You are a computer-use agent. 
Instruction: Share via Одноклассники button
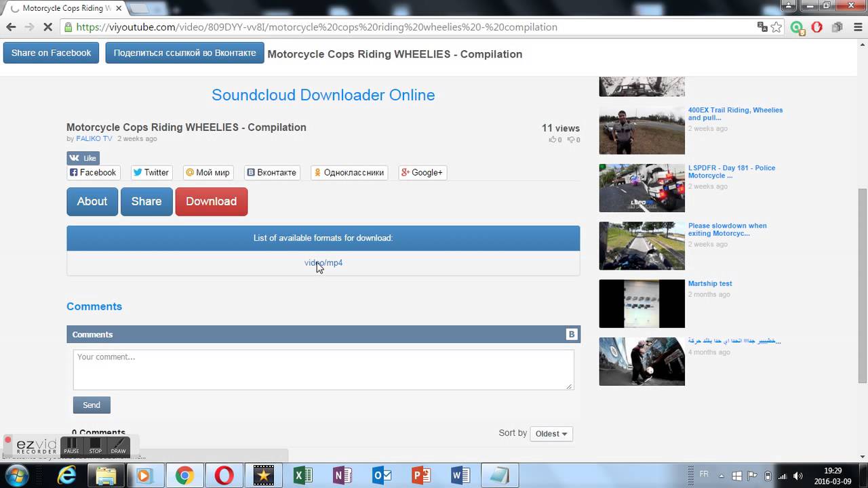pos(349,172)
